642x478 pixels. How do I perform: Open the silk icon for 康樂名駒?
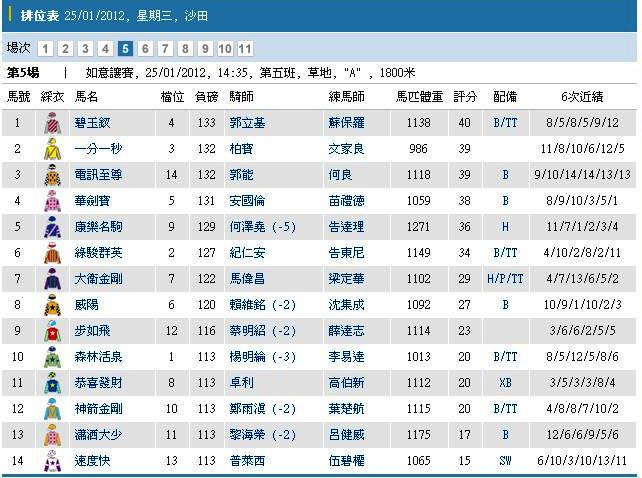coord(52,227)
